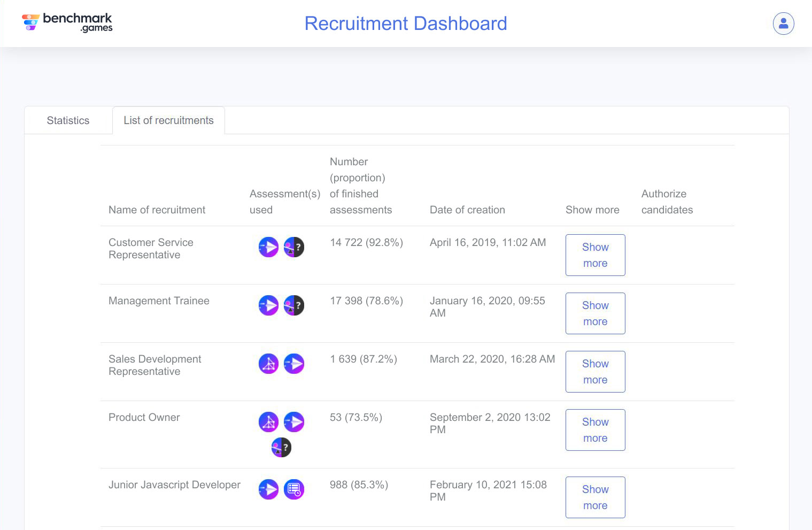Show more for Customer Service Representative
The image size is (812, 530).
595,255
